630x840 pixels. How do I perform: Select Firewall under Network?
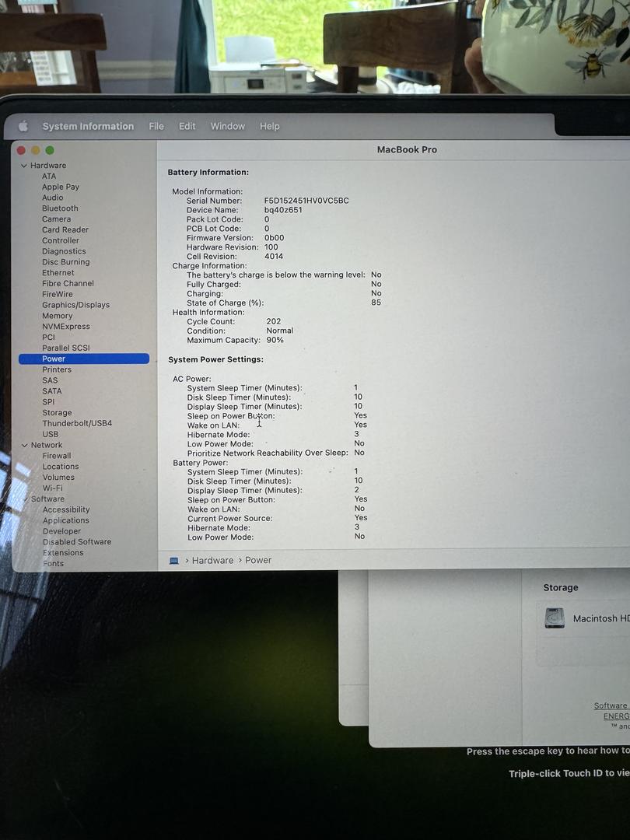tap(57, 456)
